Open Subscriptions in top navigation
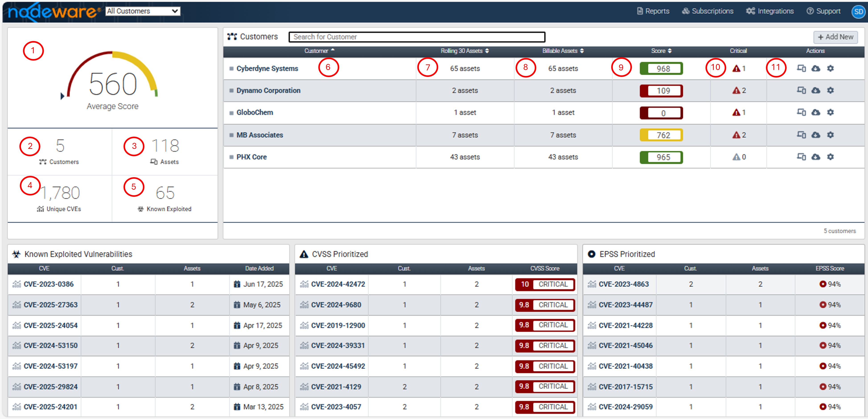Viewport: 868px width, 419px height. [708, 11]
